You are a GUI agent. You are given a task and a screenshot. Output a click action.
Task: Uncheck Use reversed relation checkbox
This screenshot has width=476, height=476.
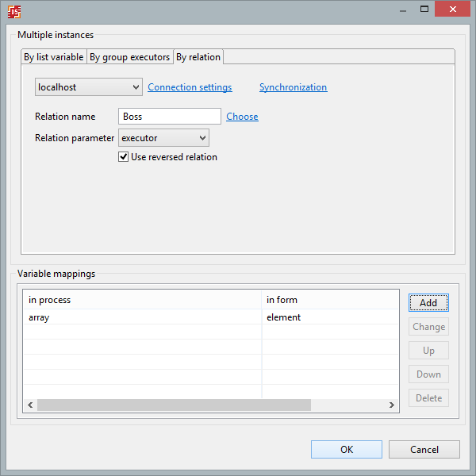pyautogui.click(x=124, y=157)
